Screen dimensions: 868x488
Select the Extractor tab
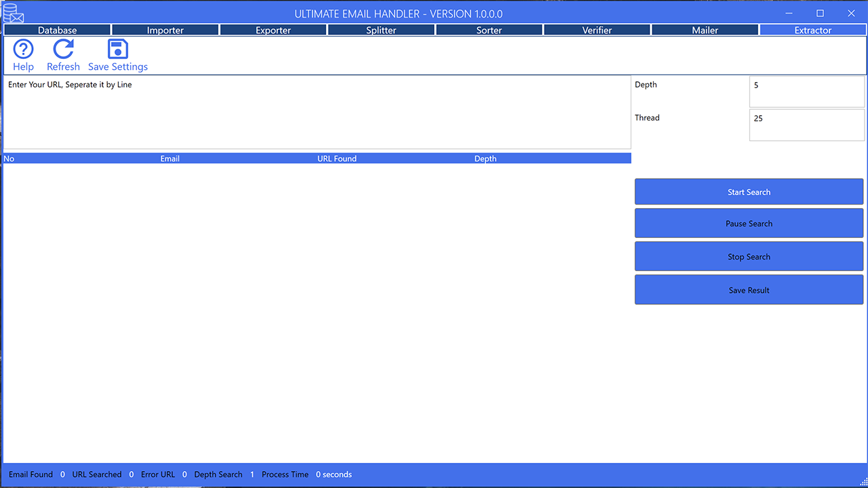tap(812, 30)
